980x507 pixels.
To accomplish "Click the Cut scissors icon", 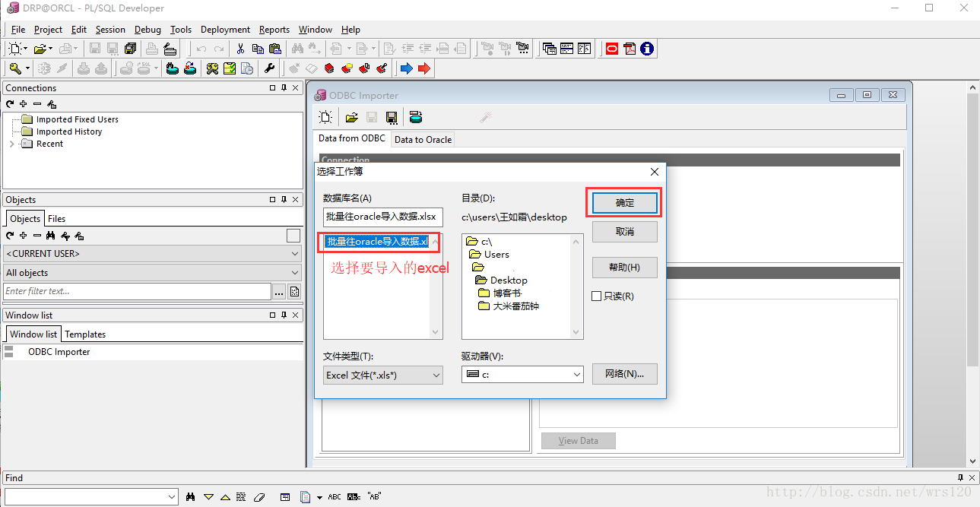I will coord(240,49).
